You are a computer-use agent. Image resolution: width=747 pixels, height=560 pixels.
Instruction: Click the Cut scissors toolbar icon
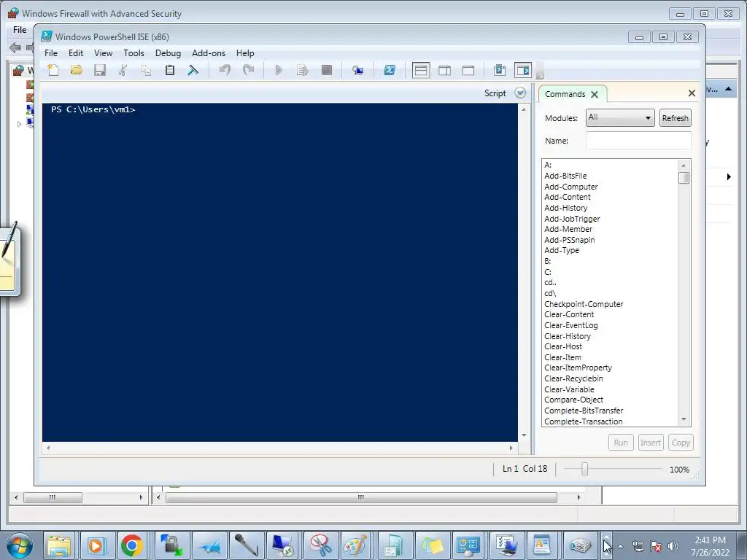(123, 71)
